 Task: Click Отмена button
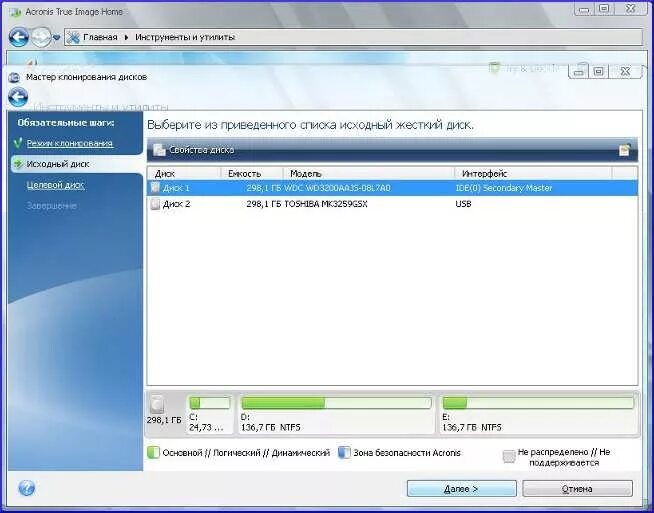[577, 489]
